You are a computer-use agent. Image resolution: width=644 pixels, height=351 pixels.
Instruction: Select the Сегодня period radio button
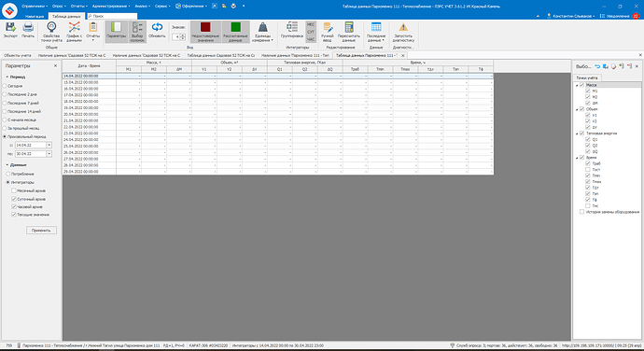coord(5,86)
